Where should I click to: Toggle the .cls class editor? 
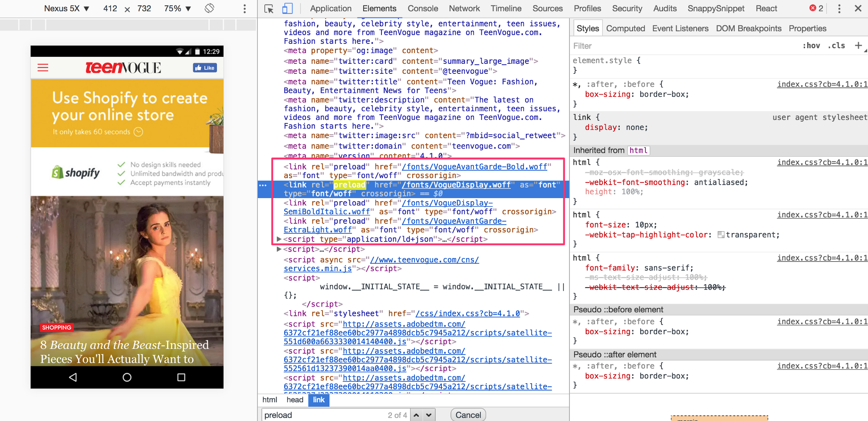836,46
